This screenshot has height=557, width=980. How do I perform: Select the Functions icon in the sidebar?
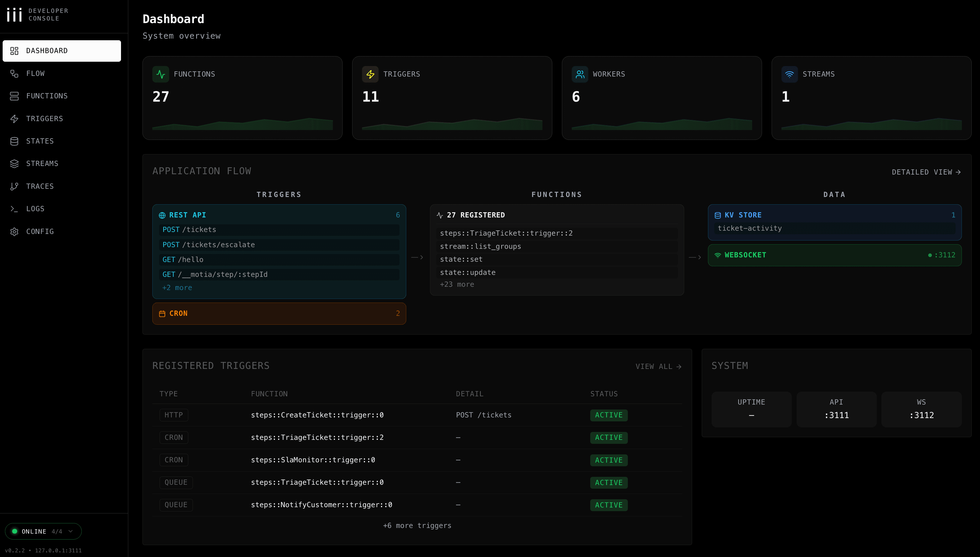point(15,96)
